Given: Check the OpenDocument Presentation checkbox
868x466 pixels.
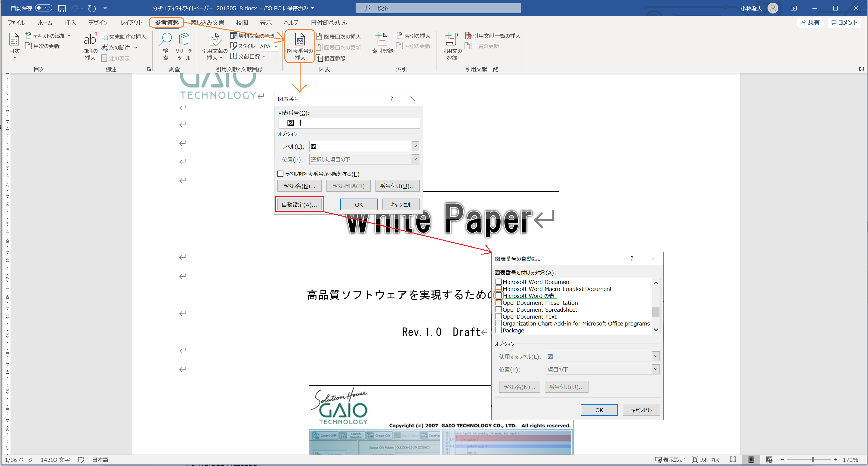Looking at the screenshot, I should [498, 303].
